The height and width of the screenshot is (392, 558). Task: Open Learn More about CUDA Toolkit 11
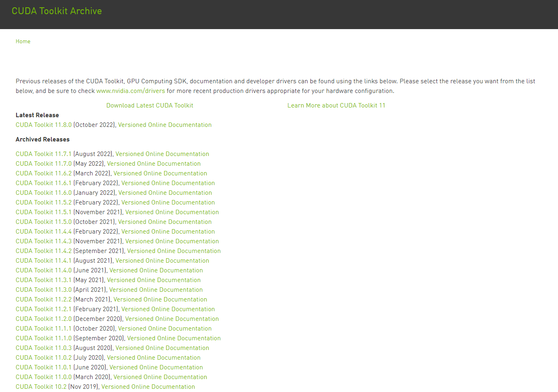(336, 105)
